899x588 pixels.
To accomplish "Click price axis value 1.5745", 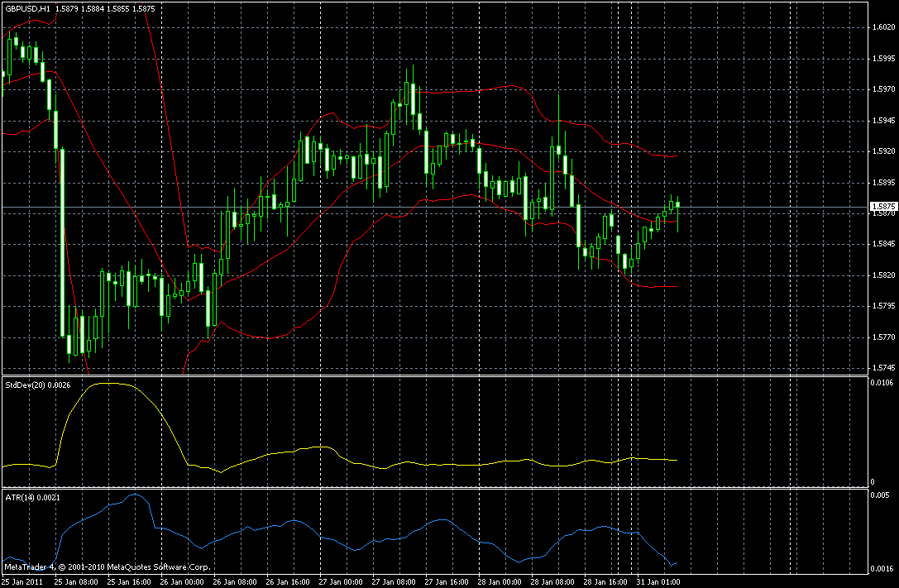I will [883, 369].
